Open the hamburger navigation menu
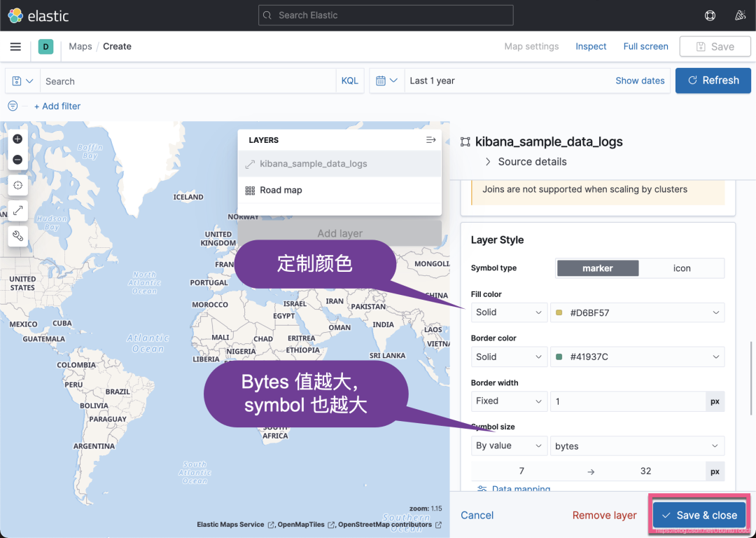756x538 pixels. 15,46
